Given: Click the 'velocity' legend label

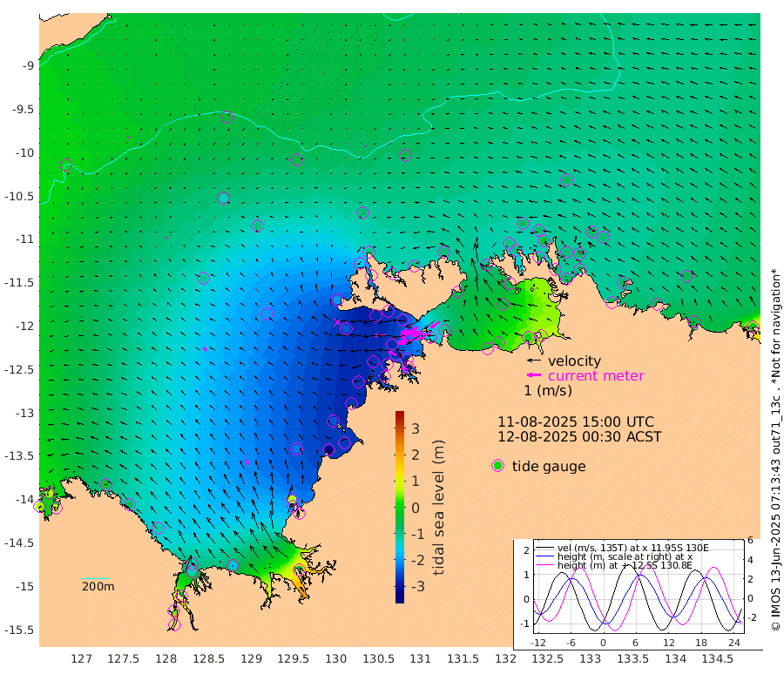Looking at the screenshot, I should (x=575, y=361).
